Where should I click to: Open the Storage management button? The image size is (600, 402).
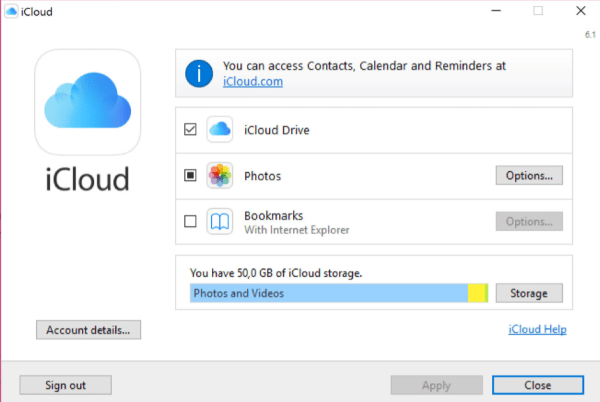click(x=529, y=293)
